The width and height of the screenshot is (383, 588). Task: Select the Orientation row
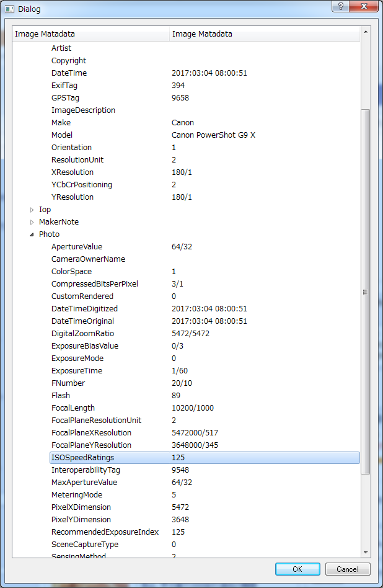tap(205, 147)
